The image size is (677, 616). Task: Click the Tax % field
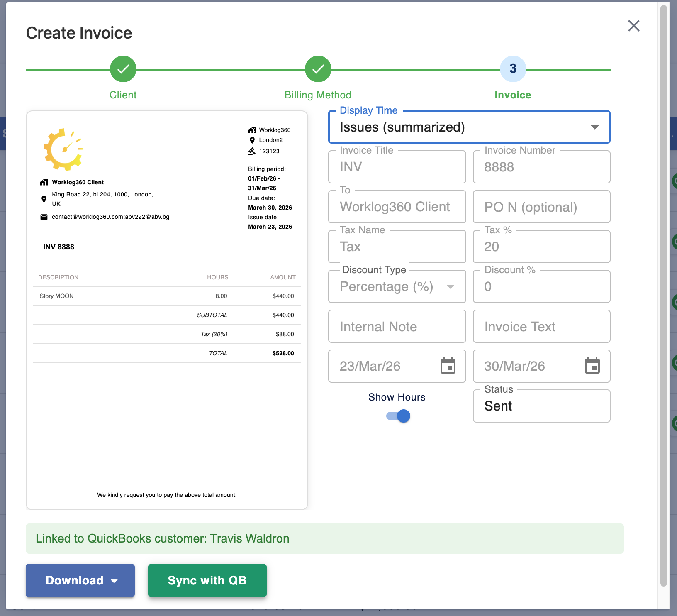541,247
